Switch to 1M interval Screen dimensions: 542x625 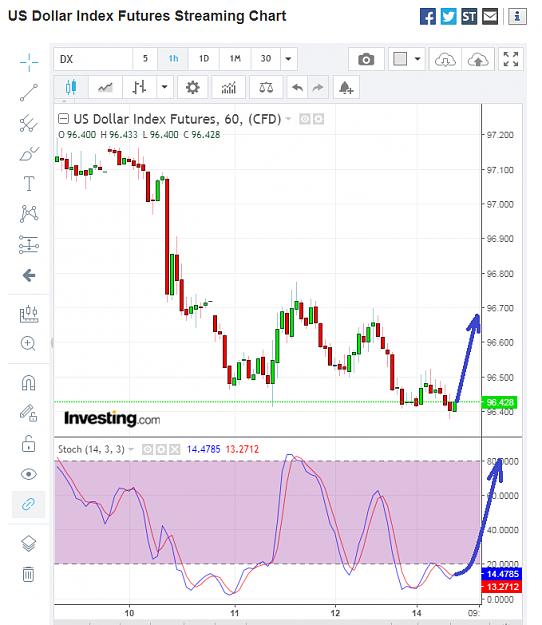pyautogui.click(x=235, y=59)
